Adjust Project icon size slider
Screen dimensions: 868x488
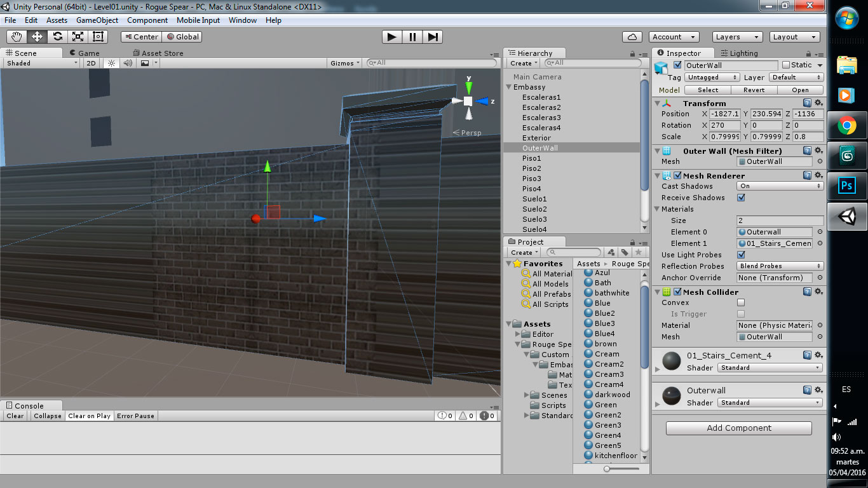click(621, 468)
